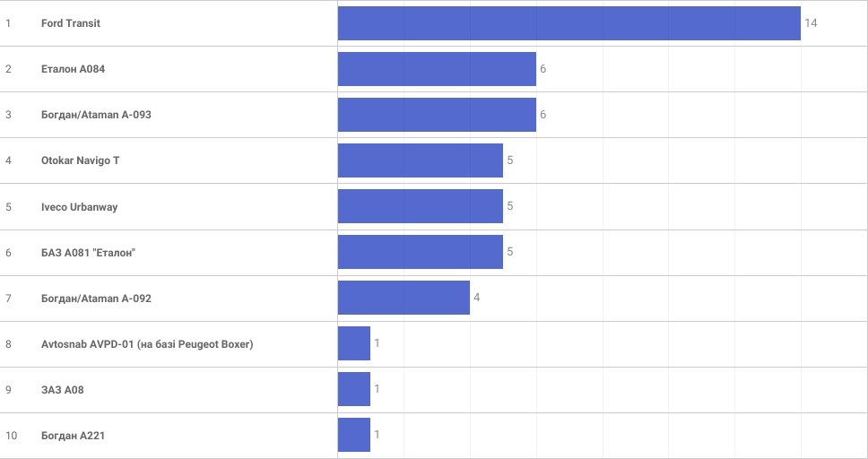Select the ЗАЗ А08 row label
Screen dimensions: 868x459
point(63,390)
